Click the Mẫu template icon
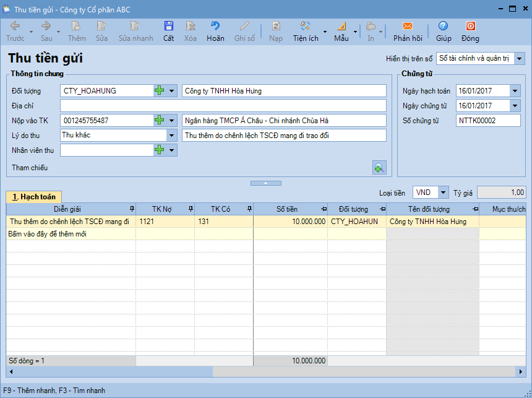The width and height of the screenshot is (532, 398). (341, 27)
